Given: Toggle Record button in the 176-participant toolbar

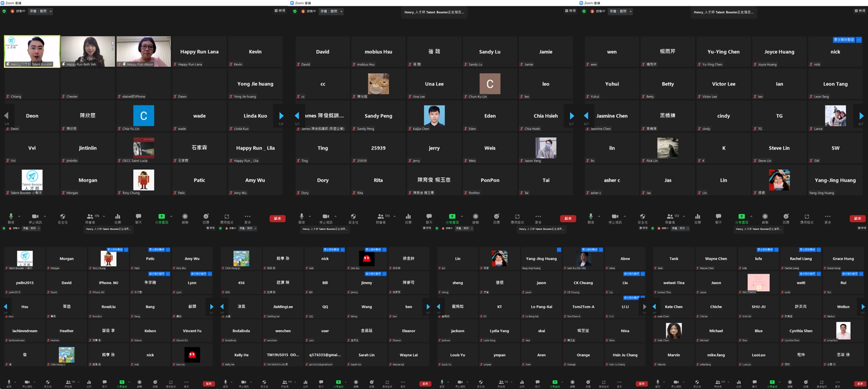Looking at the screenshot, I should (185, 217).
